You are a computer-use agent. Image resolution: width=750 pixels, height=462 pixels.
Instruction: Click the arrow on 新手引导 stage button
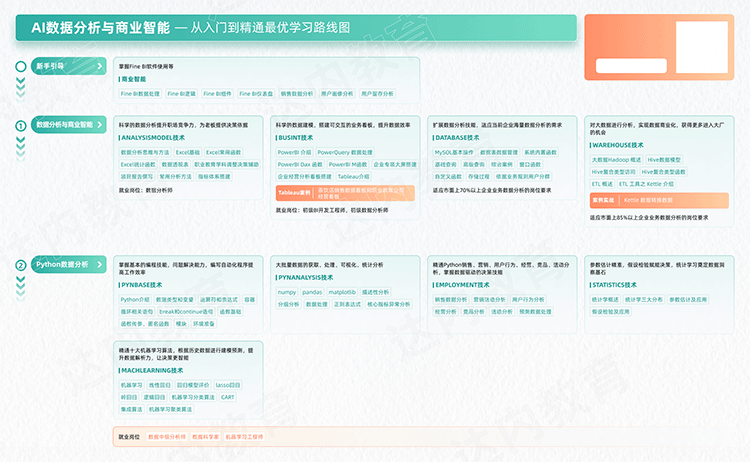99,66
